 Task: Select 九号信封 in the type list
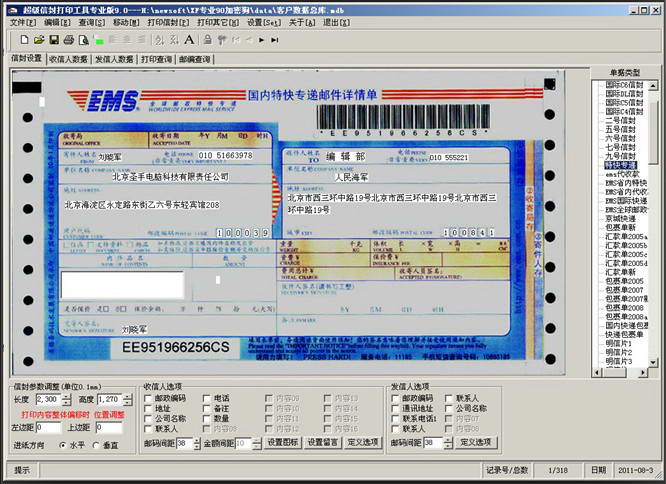[620, 156]
